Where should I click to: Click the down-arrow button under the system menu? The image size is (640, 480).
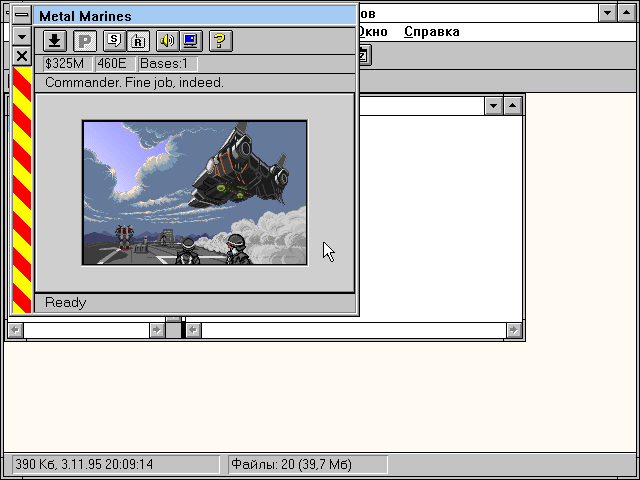[22, 37]
